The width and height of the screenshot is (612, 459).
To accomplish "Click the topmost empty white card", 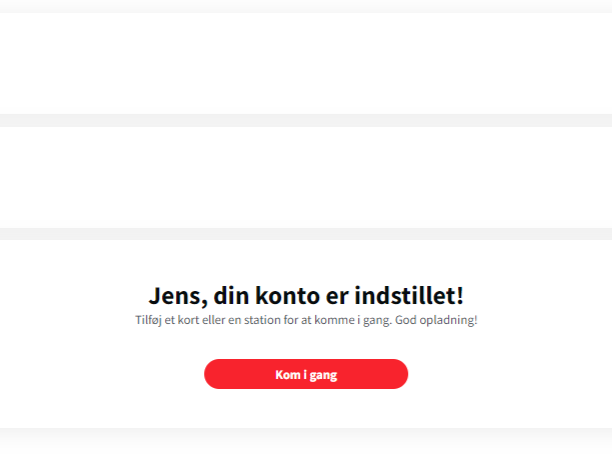I will coord(306,62).
